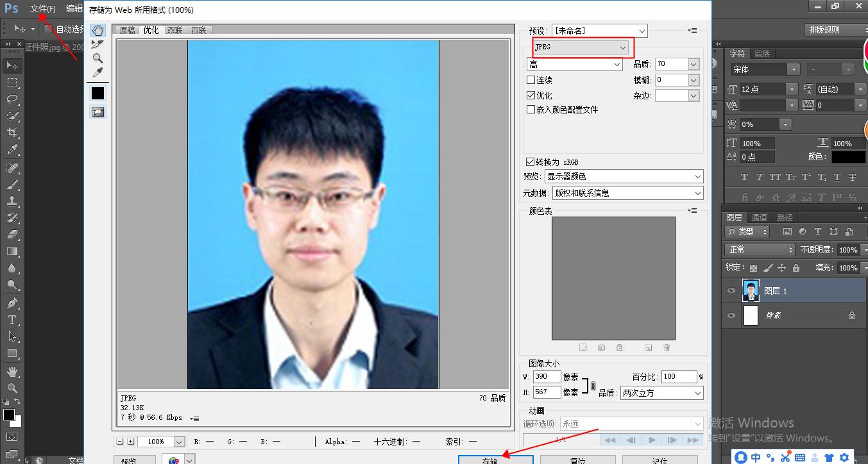Open the 文件(F) menu
This screenshot has width=868, height=464.
pyautogui.click(x=42, y=8)
